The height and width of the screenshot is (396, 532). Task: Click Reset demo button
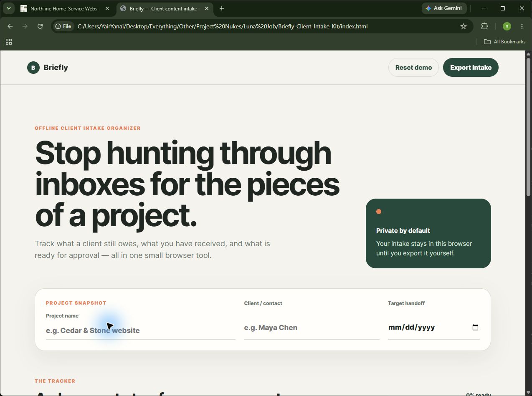click(413, 68)
